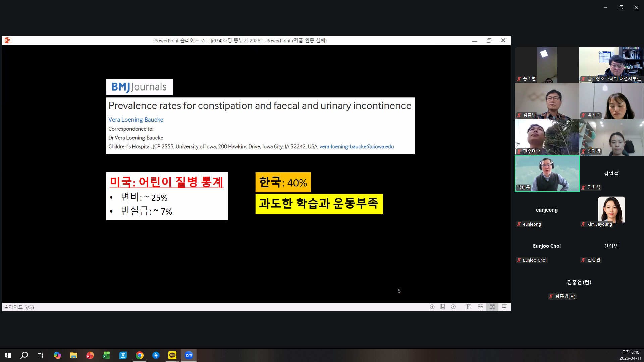This screenshot has width=644, height=362.
Task: Click the BMJ Journals logo on slide
Action: [139, 87]
